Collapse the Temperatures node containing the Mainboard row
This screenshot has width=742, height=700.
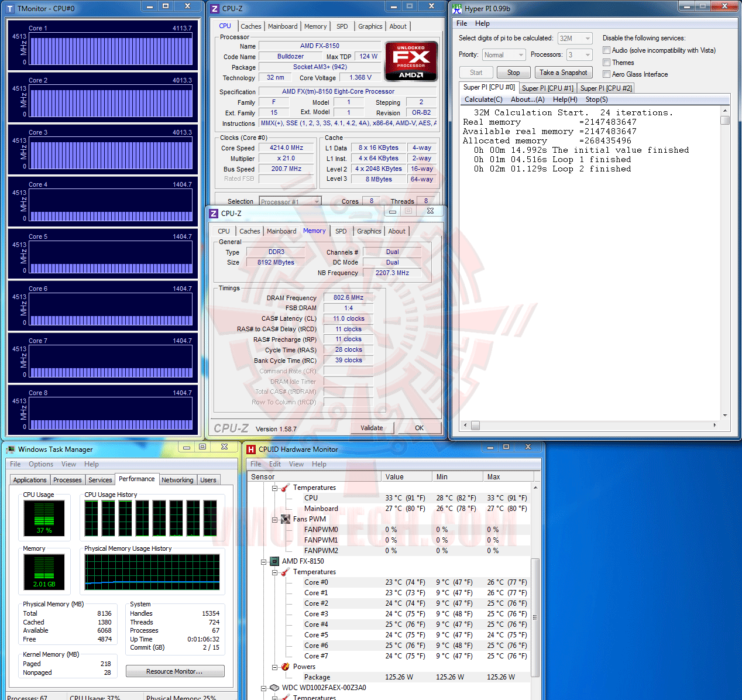(x=274, y=488)
